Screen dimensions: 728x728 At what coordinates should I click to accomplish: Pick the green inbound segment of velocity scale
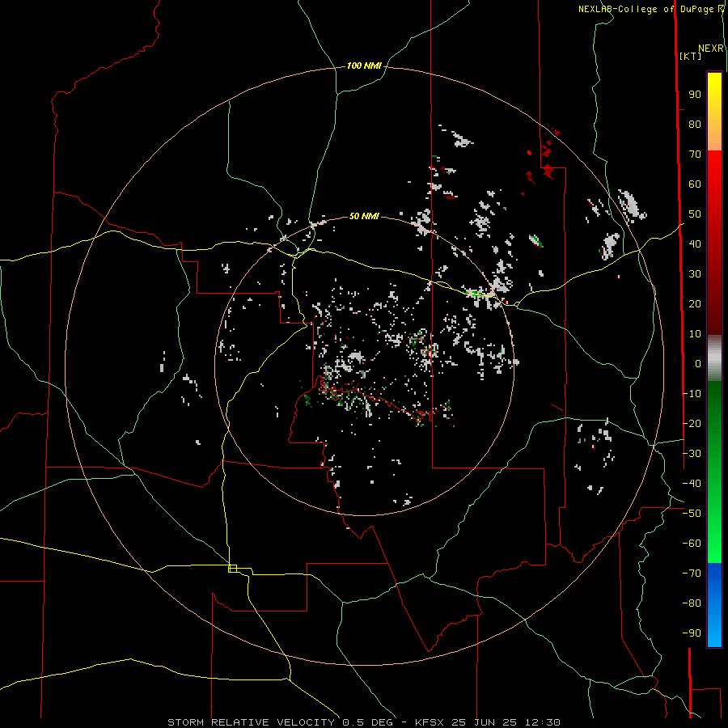[714, 472]
